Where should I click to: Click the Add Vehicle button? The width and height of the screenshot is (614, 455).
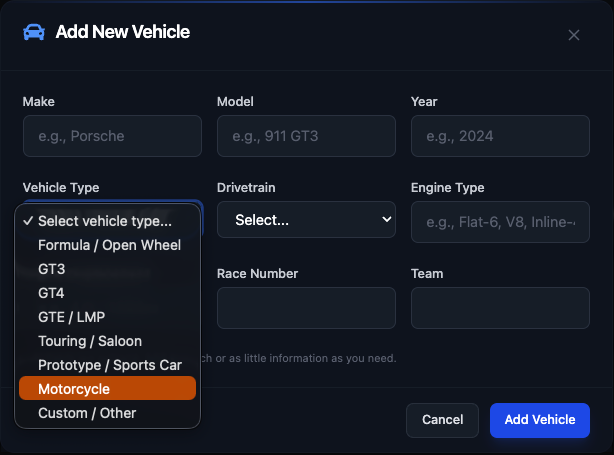point(540,420)
